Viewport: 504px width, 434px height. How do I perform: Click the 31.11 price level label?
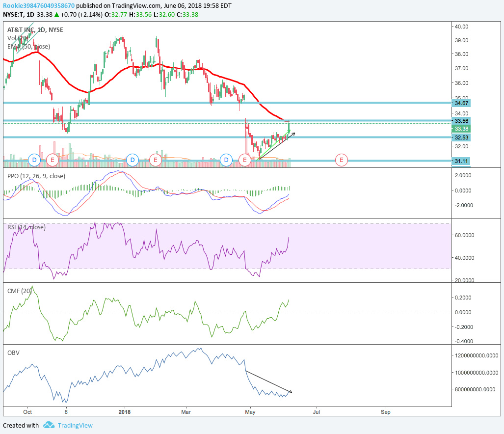(x=461, y=161)
